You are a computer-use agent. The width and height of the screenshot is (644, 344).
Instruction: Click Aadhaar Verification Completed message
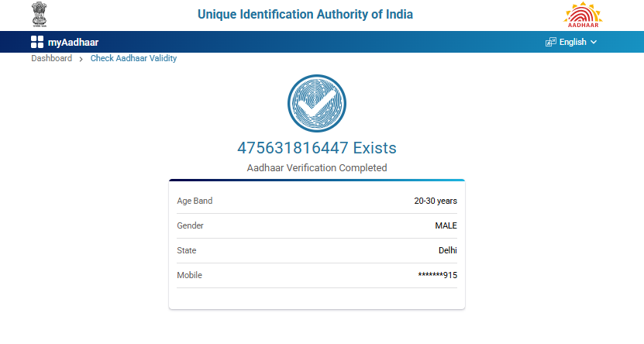pos(316,167)
